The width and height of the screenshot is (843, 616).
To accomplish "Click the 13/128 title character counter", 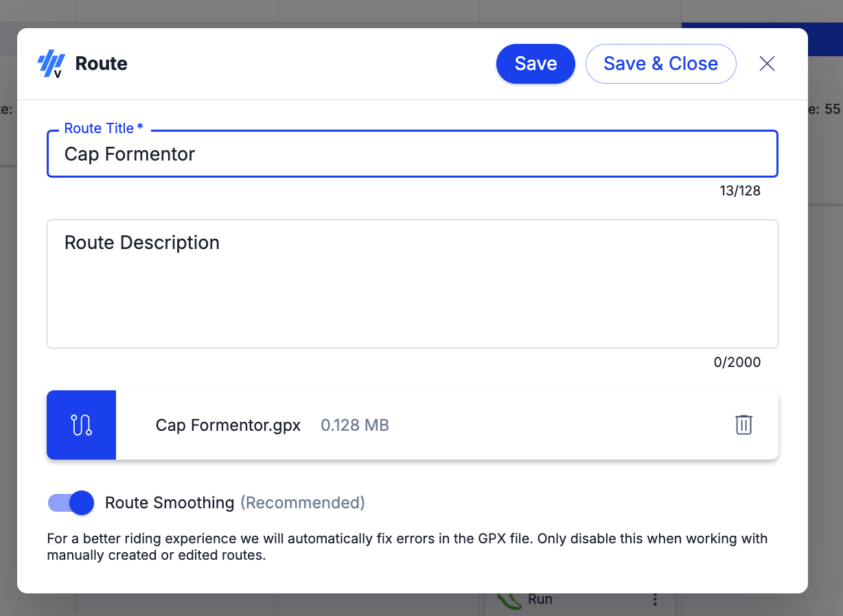I will 740,191.
